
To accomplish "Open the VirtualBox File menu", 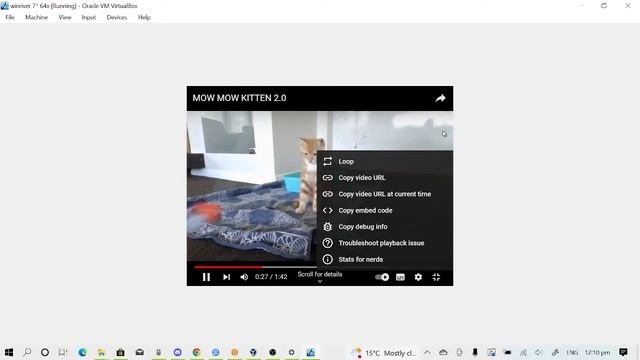I will pyautogui.click(x=10, y=17).
